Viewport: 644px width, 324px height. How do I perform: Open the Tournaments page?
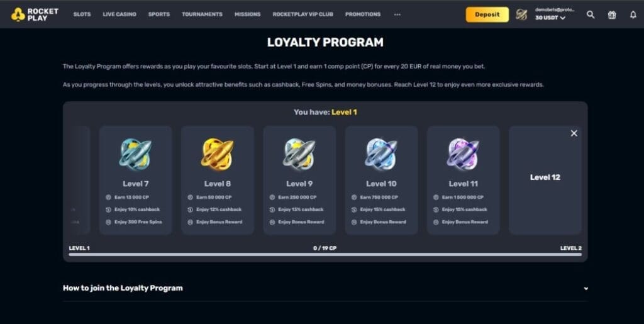202,14
